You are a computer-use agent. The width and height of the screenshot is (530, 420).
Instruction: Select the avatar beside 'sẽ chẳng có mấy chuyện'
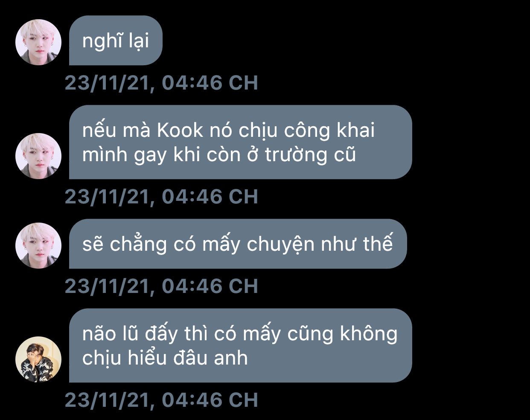click(38, 245)
